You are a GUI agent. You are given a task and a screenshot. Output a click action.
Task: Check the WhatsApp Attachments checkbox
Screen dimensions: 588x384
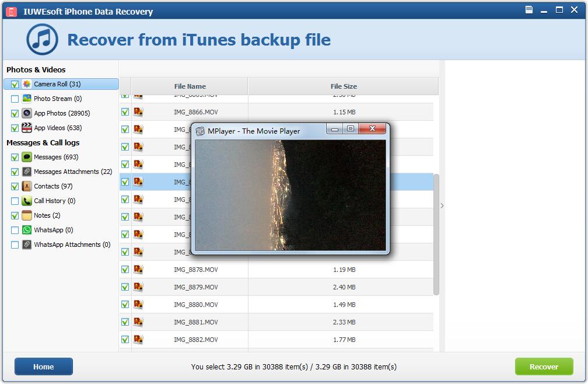[x=15, y=245]
